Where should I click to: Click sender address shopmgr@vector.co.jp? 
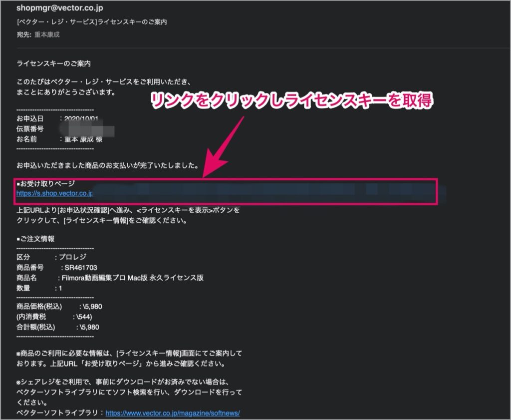click(x=60, y=8)
